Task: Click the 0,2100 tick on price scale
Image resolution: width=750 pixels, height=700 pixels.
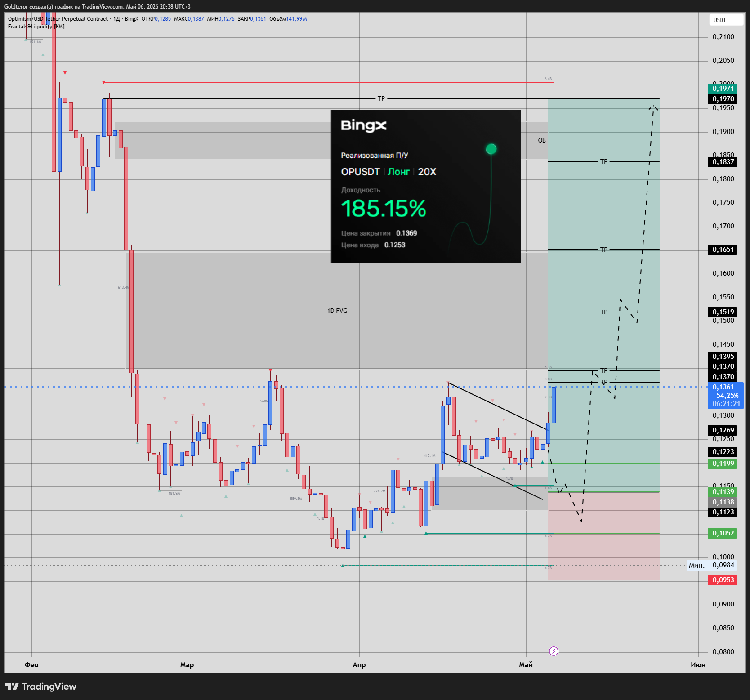Action: [723, 37]
